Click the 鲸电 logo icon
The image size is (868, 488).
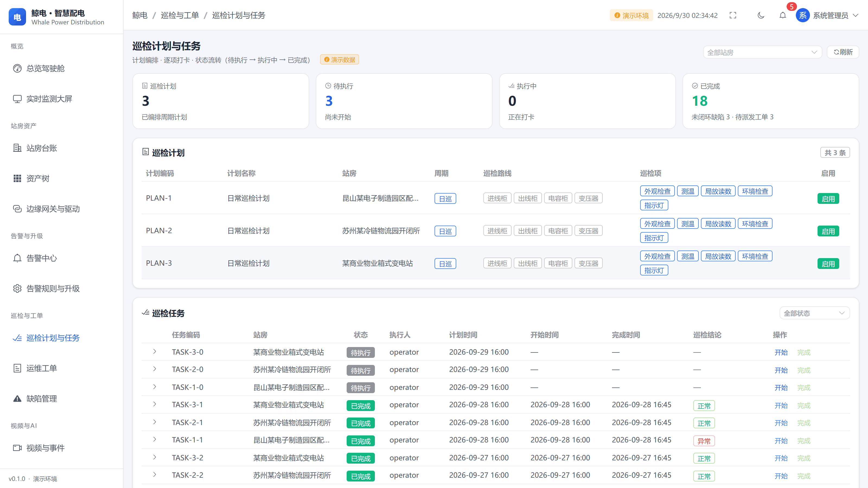(17, 17)
